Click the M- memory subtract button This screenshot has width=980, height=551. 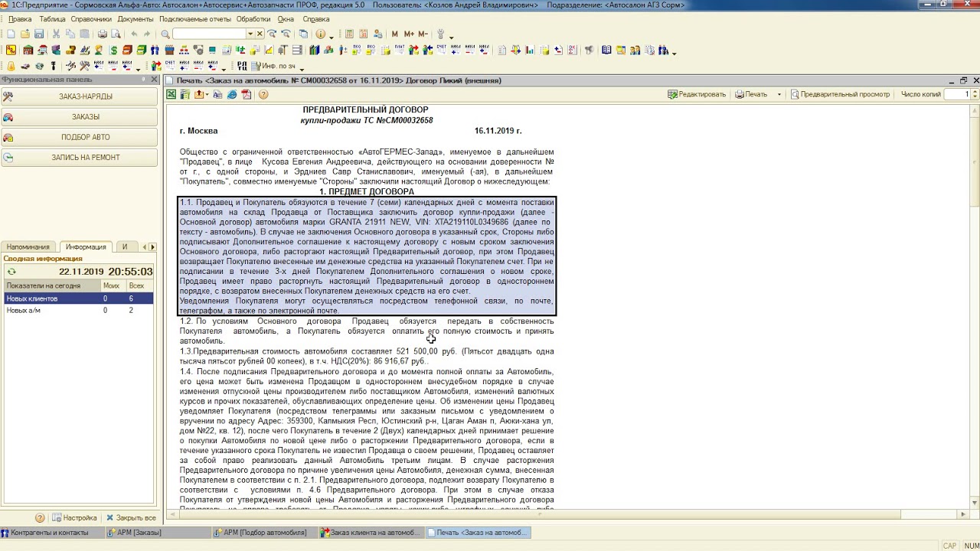pyautogui.click(x=423, y=34)
